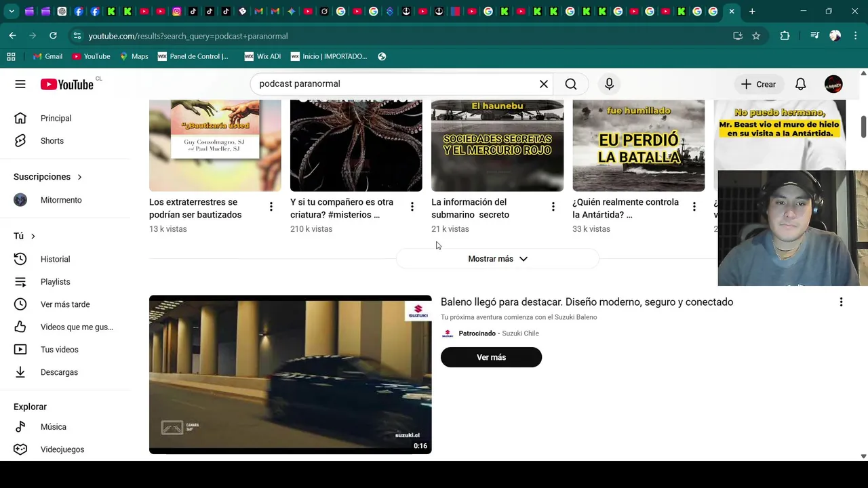Open options for Antártida video
Screen dimensions: 868x488
(x=694, y=207)
